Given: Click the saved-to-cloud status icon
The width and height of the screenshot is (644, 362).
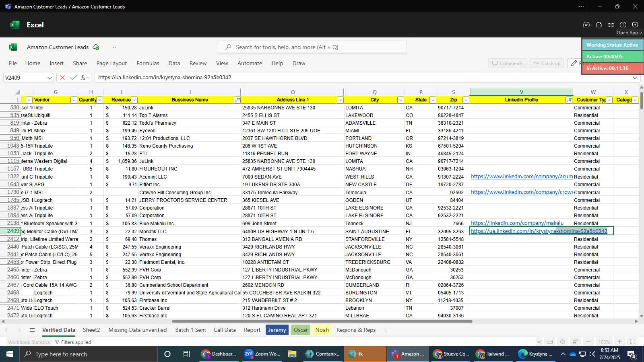Looking at the screenshot, I should point(96,47).
